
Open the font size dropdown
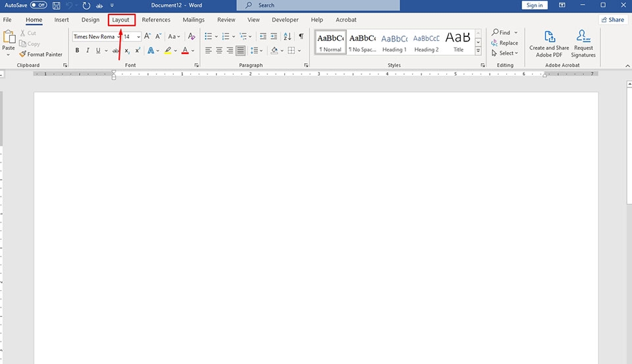point(138,37)
